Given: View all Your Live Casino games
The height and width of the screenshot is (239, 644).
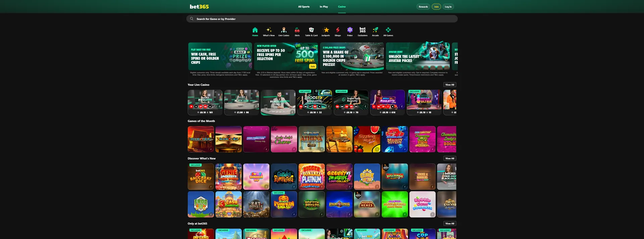Looking at the screenshot, I should (450, 85).
